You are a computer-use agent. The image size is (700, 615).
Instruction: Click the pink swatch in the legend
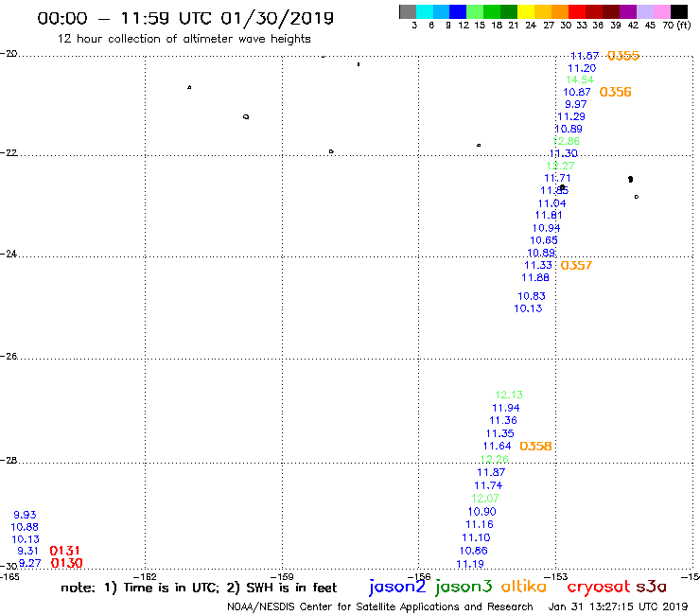coord(662,11)
